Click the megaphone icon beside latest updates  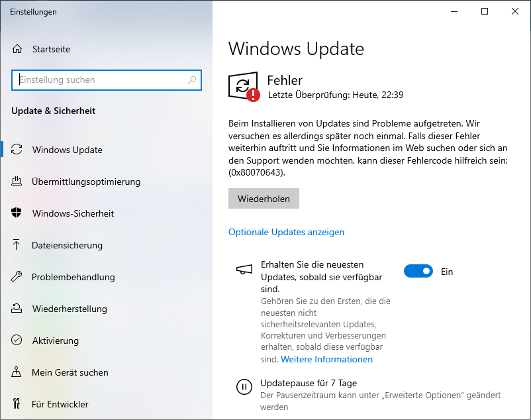click(244, 270)
